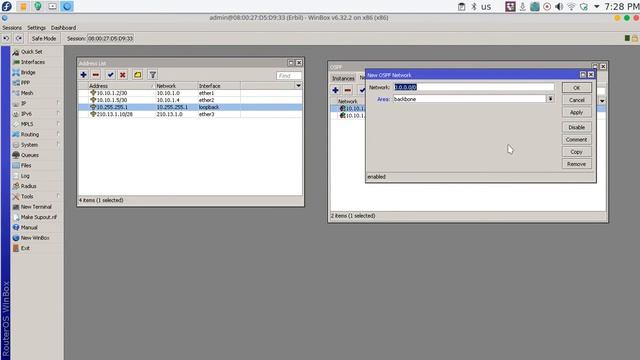Open the Sessions menu
Viewport: 640px width, 360px height.
[12, 28]
